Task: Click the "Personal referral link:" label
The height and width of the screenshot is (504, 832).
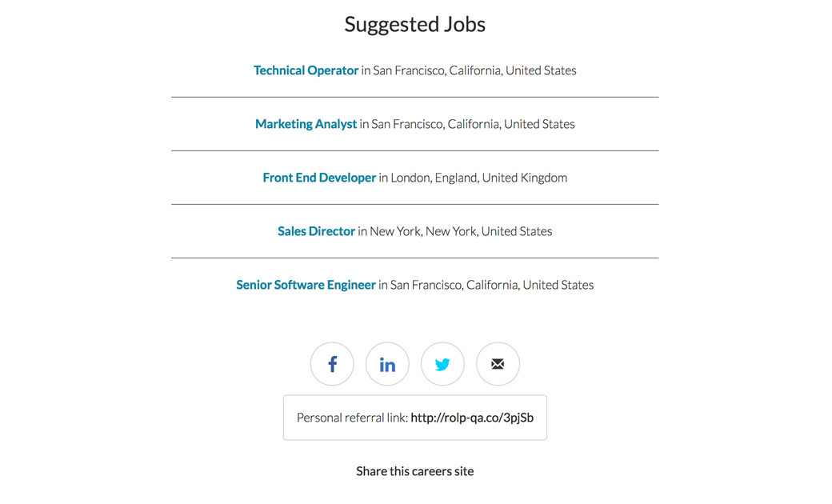Action: [352, 418]
